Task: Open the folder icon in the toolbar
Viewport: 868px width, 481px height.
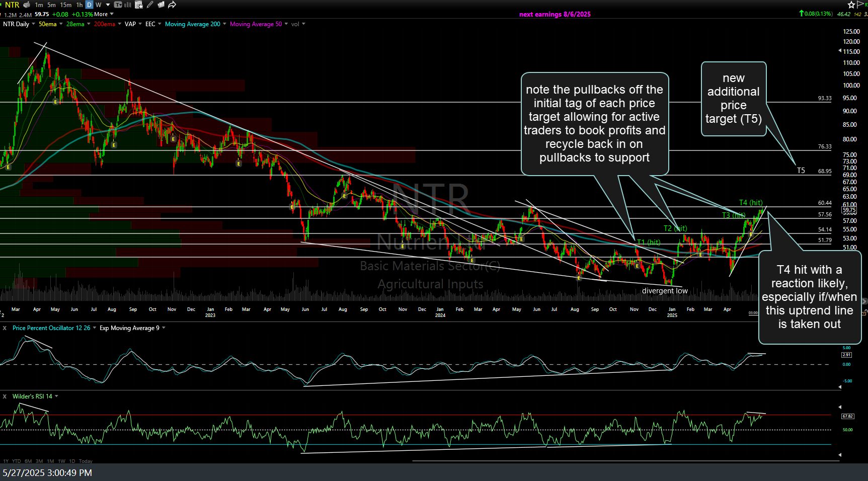Action: [161, 5]
